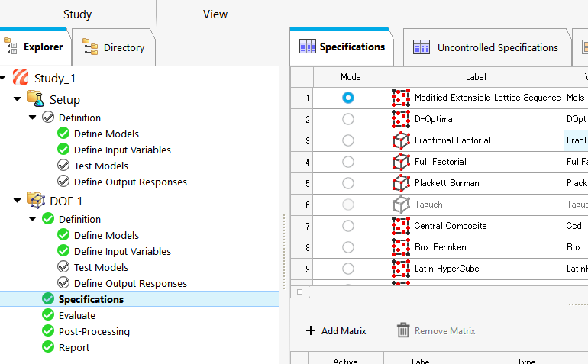Screen dimensions: 588x364
Task: Select the Box Behnken mode radio button
Action: [348, 247]
